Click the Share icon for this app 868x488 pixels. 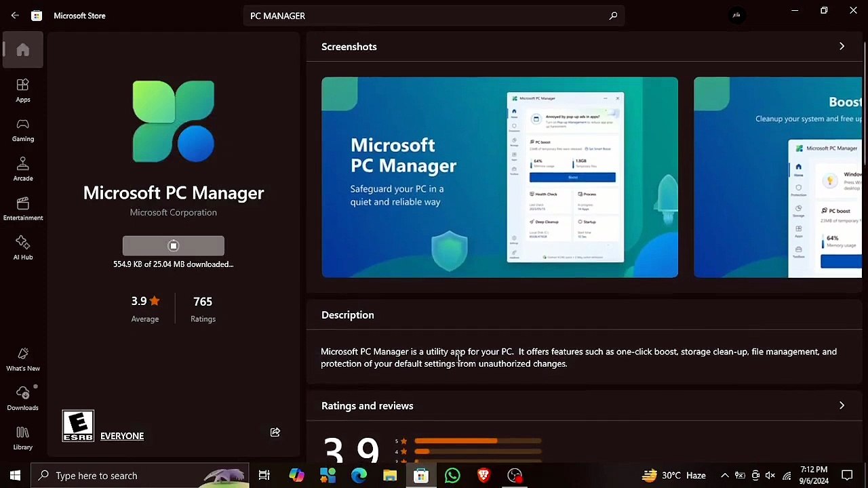pyautogui.click(x=275, y=432)
